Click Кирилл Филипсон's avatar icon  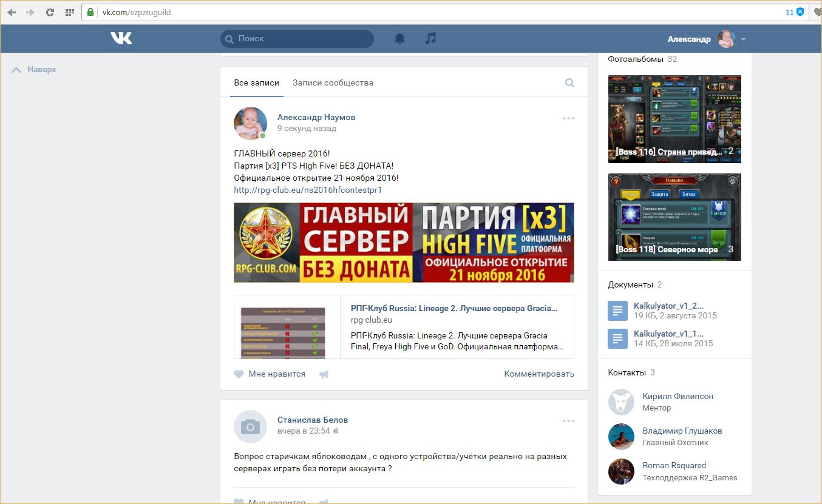(x=621, y=402)
